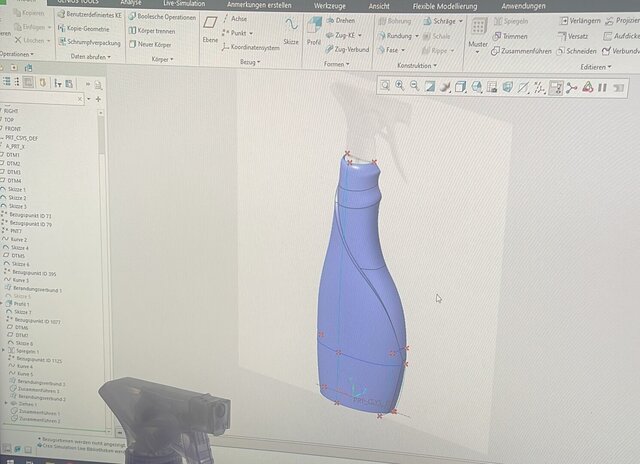This screenshot has height=464, width=640.
Task: Expand the Formen group menu
Action: (336, 64)
